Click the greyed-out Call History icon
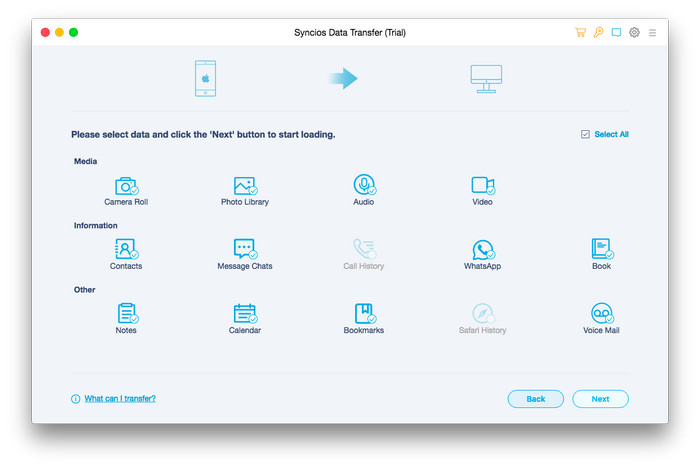This screenshot has height=469, width=700. [x=364, y=249]
